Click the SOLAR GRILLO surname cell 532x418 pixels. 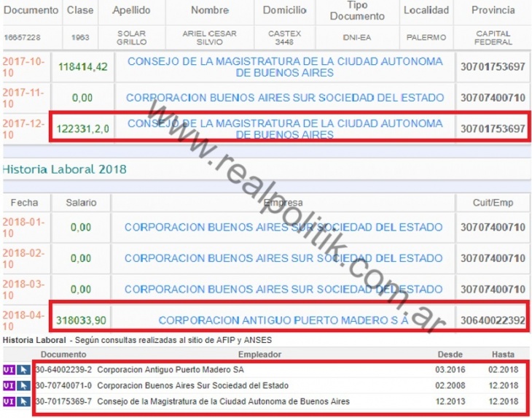(132, 38)
